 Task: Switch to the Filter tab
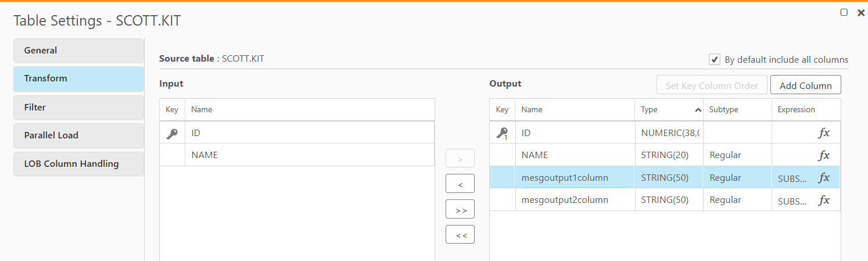click(78, 108)
